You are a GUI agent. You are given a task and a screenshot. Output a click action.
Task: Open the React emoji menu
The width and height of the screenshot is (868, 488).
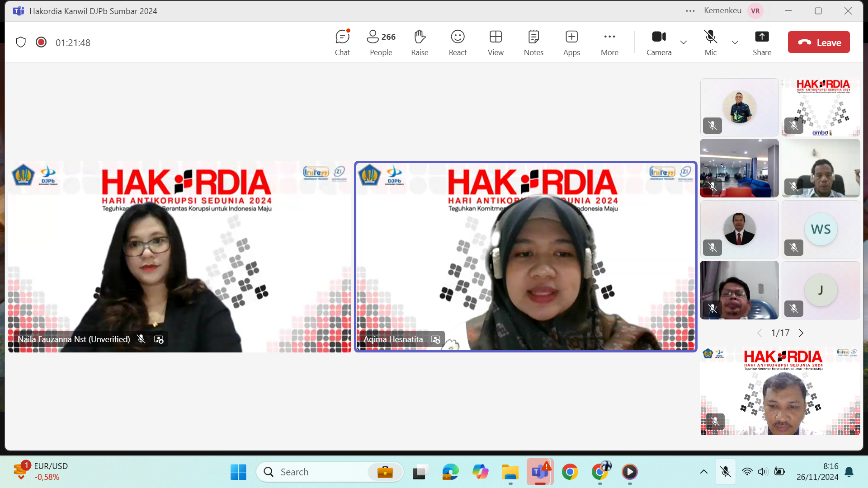[x=458, y=43]
